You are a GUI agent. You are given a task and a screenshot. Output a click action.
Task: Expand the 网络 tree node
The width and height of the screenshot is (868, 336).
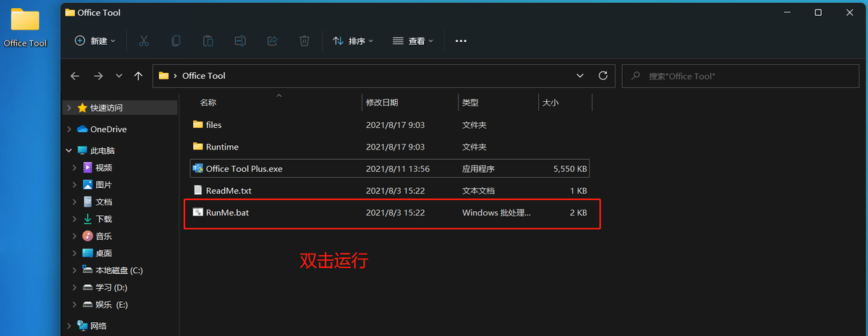pos(69,326)
